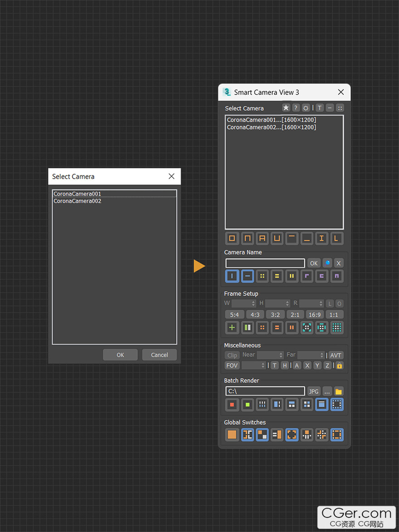Click the L button in the Frame Setup row
Image resolution: width=399 pixels, height=532 pixels.
click(330, 303)
